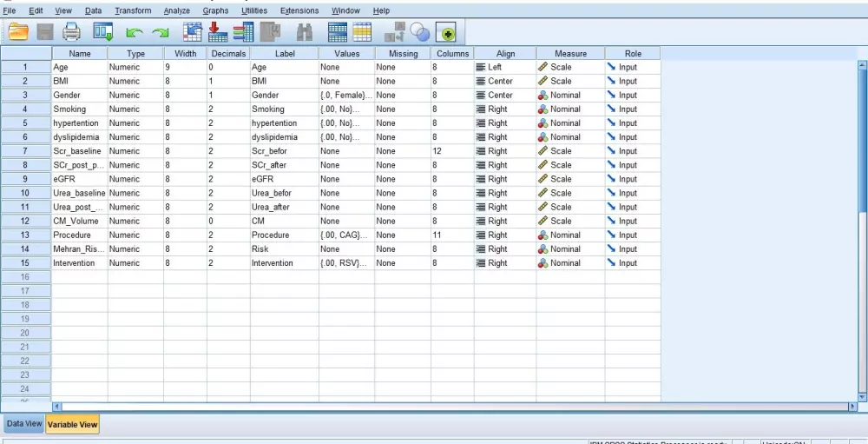Viewport: 868px width, 444px height.
Task: Open the Transform menu
Action: pyautogui.click(x=133, y=10)
